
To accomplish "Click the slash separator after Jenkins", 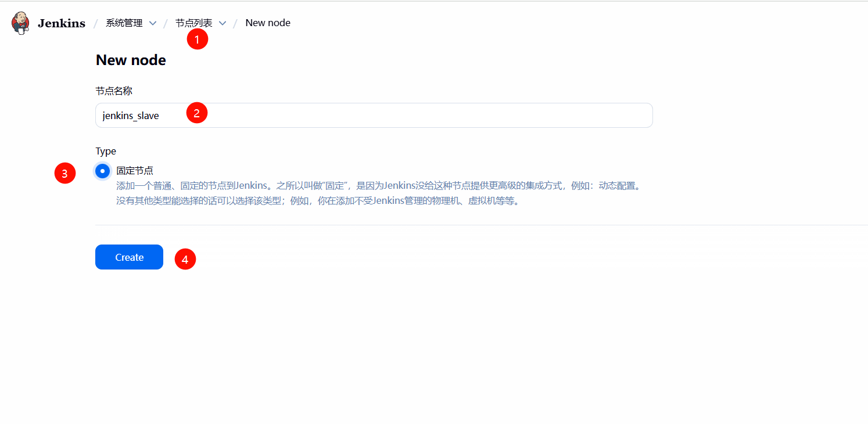I will pyautogui.click(x=96, y=23).
